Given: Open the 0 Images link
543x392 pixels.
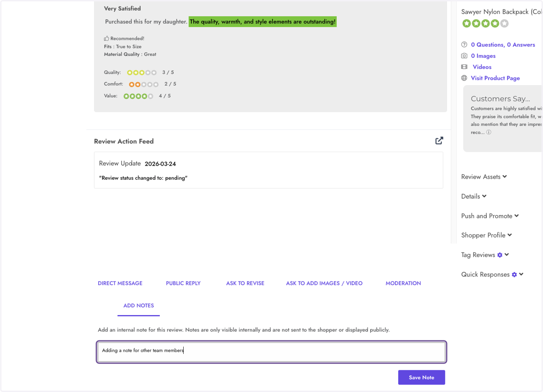Looking at the screenshot, I should (483, 56).
